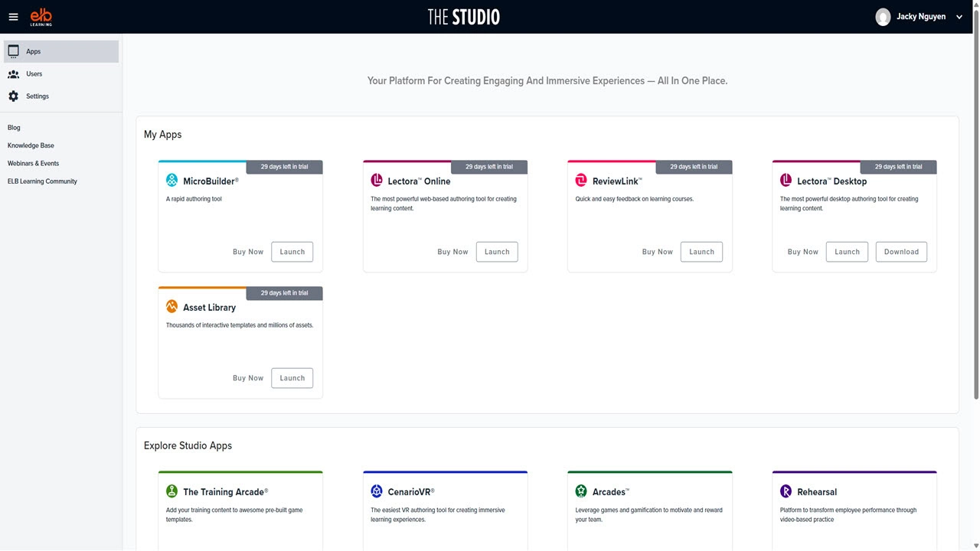The height and width of the screenshot is (551, 980).
Task: Click the Users people icon in sidebar
Action: point(13,74)
